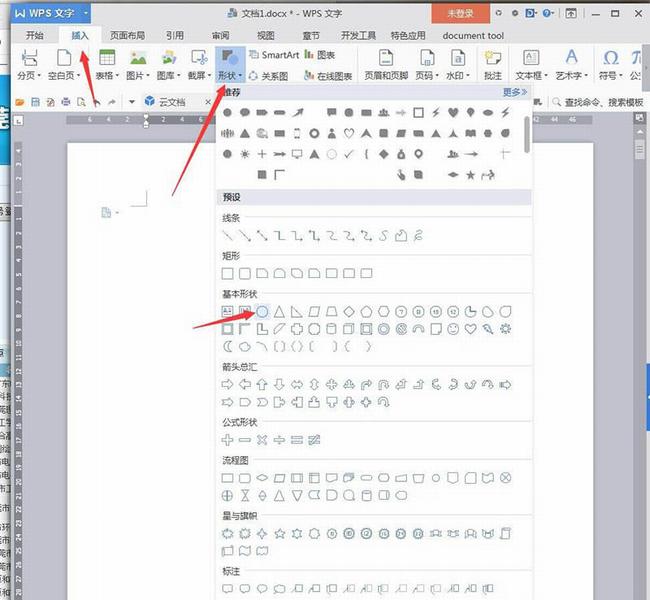Select the diamond shape in 基本形状
Image resolution: width=650 pixels, height=600 pixels.
tap(349, 311)
